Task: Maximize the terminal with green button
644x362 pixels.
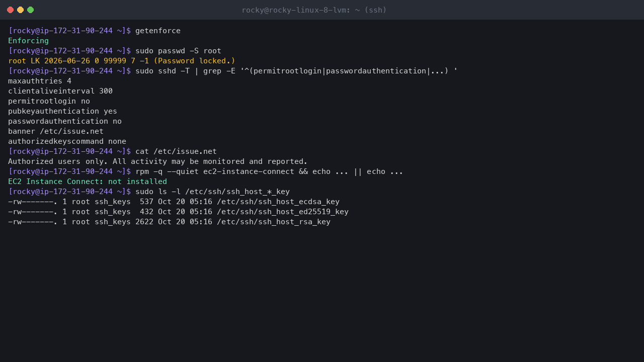Action: [30, 10]
